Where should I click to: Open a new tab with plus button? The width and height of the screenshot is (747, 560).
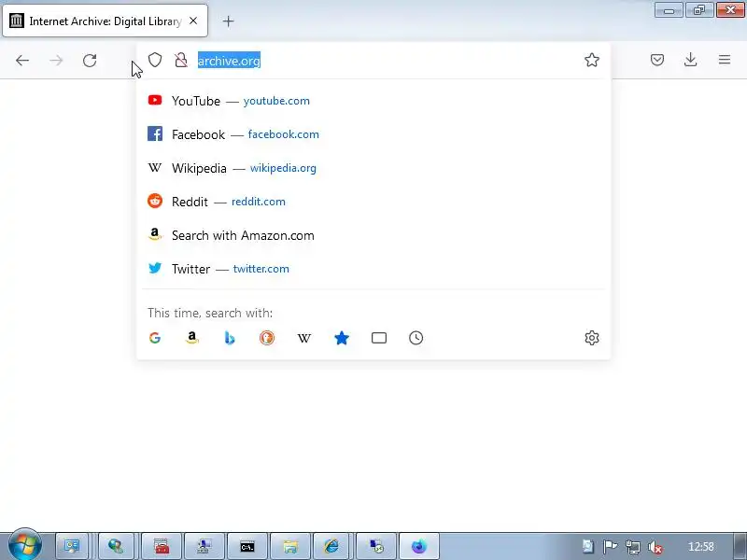[x=228, y=21]
